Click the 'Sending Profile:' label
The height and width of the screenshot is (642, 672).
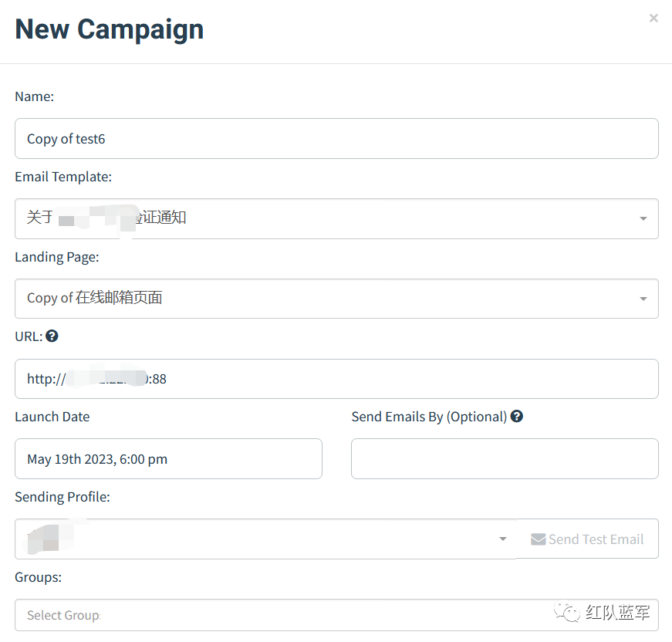point(62,497)
